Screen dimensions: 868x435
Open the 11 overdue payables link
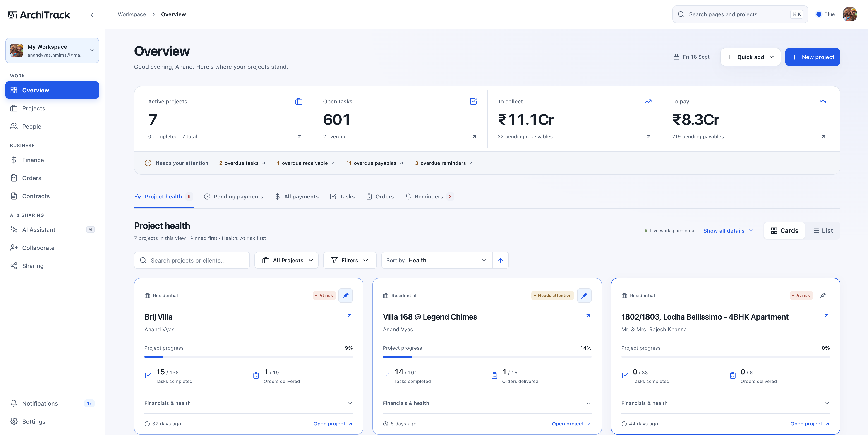[375, 163]
